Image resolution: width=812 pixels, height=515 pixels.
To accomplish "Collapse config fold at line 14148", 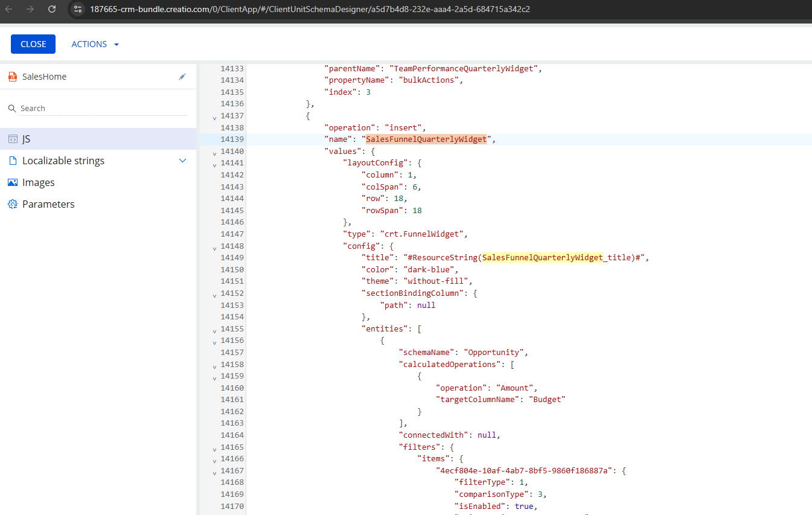I will pos(214,248).
